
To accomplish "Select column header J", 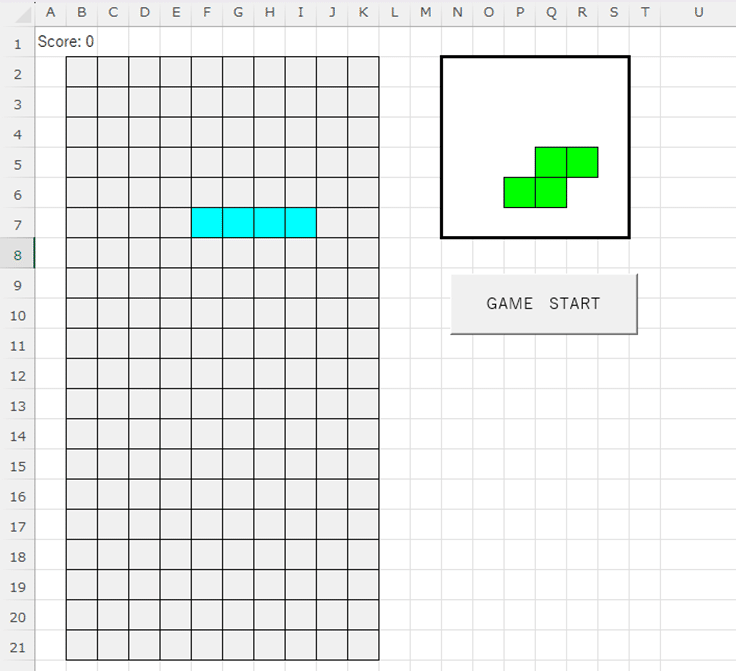I will coord(332,13).
